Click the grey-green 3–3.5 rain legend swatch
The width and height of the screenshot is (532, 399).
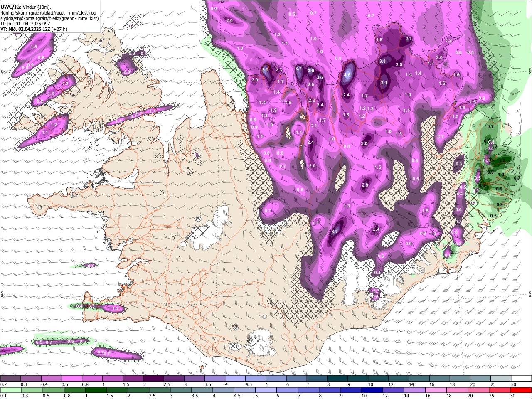pos(181,390)
